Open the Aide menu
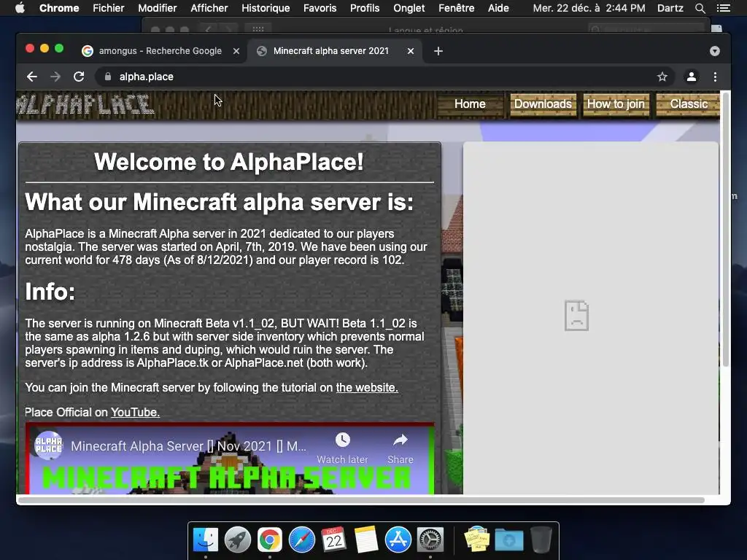 tap(498, 8)
